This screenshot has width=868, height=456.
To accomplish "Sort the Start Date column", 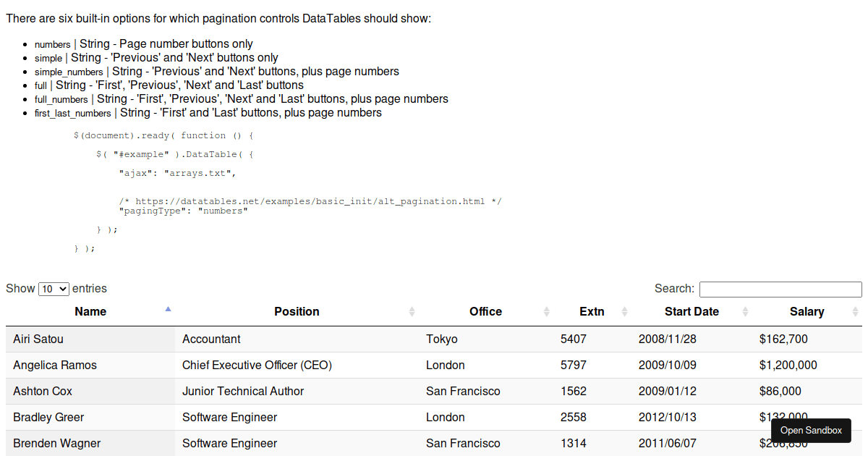I will click(x=746, y=311).
